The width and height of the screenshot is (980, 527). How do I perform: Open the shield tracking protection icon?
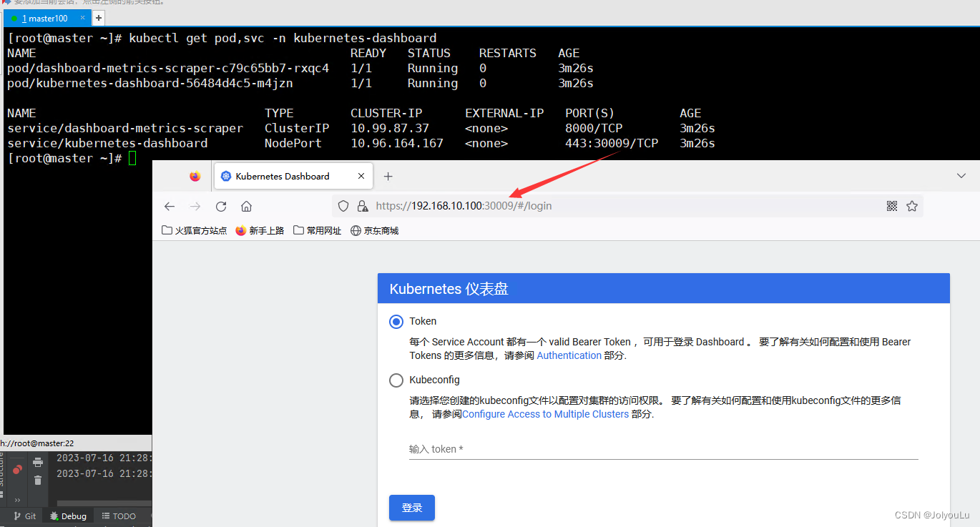(x=343, y=206)
